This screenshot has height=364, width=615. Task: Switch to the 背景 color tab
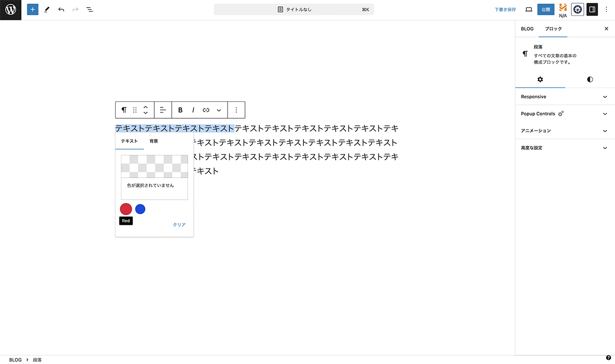point(154,141)
